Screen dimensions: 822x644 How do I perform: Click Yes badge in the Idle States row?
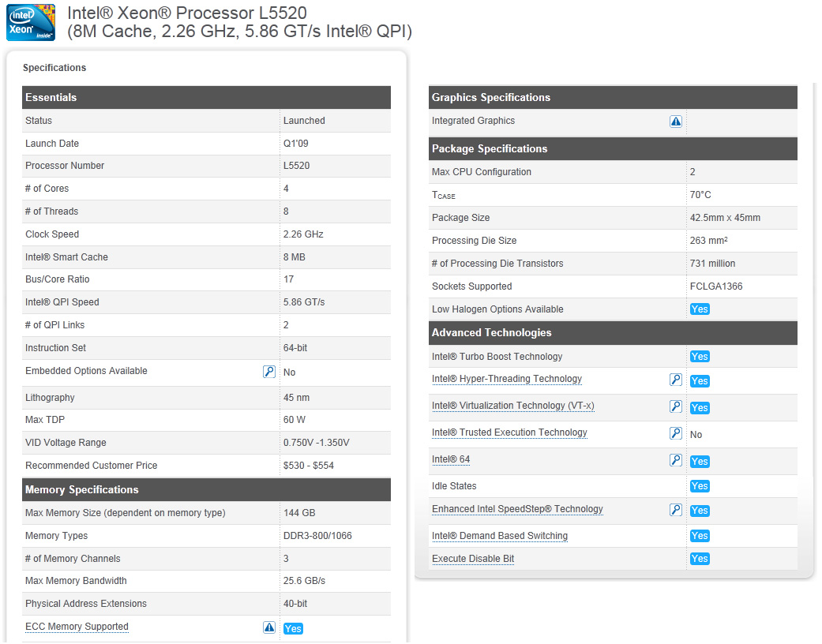[x=700, y=486]
